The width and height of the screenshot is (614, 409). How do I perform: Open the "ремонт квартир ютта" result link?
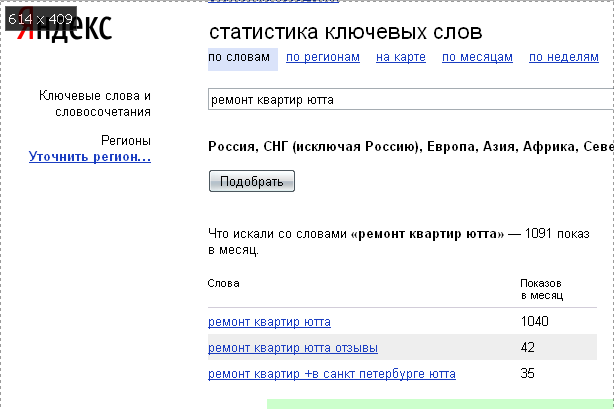[x=269, y=322]
